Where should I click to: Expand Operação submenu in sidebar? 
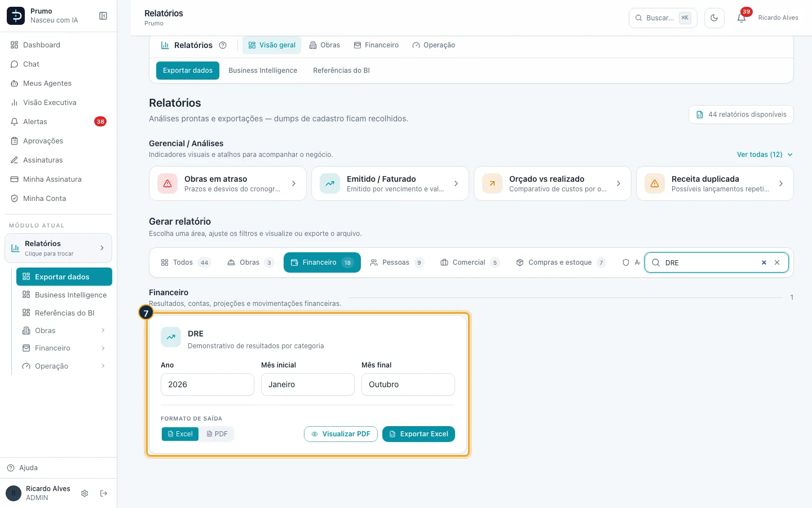click(x=64, y=366)
